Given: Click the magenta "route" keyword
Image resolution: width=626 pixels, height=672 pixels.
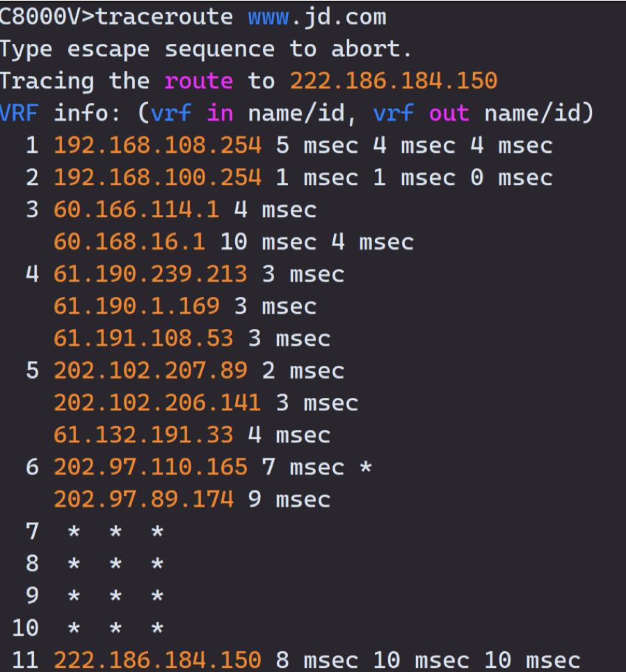Looking at the screenshot, I should click(198, 81).
